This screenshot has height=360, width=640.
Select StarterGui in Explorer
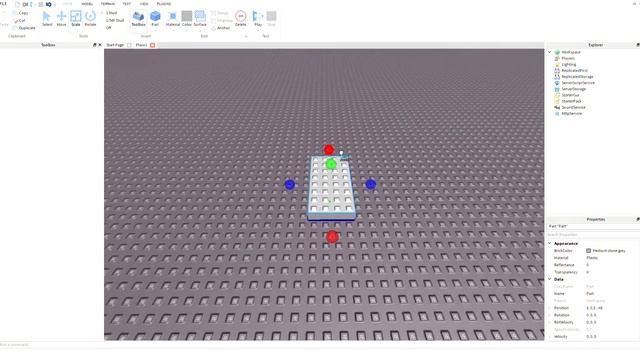tap(570, 95)
